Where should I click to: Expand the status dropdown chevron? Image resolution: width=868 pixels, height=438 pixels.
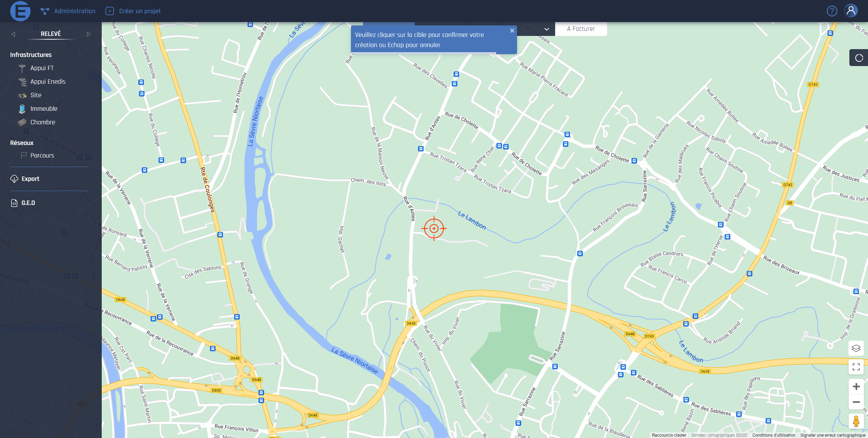547,29
